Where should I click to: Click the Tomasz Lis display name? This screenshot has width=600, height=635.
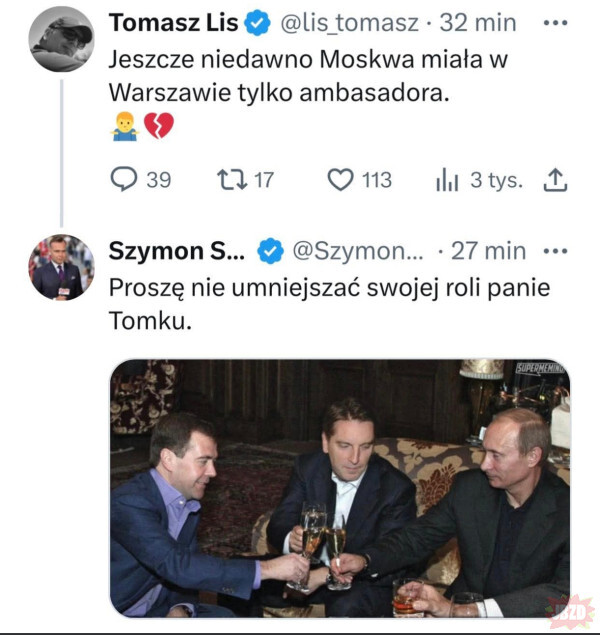(173, 23)
